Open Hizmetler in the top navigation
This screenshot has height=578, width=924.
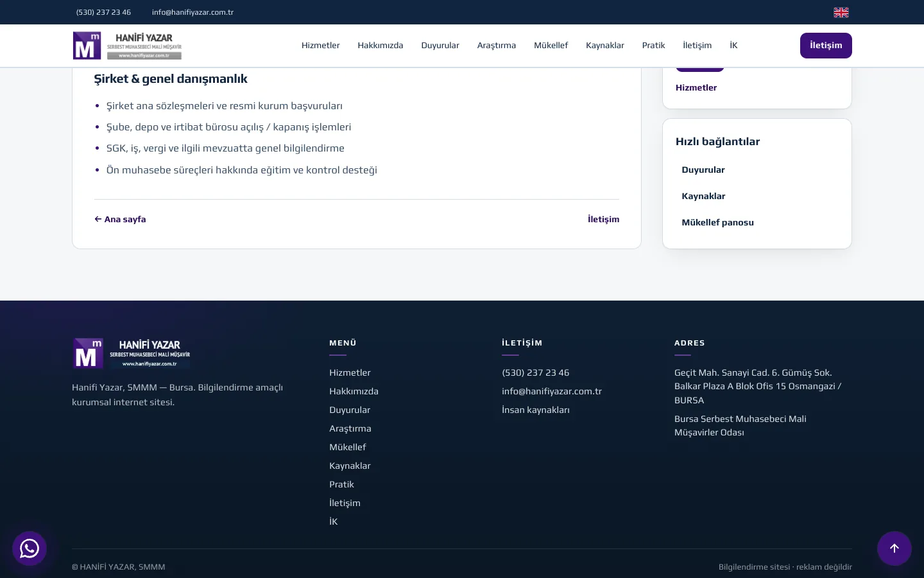pyautogui.click(x=321, y=46)
